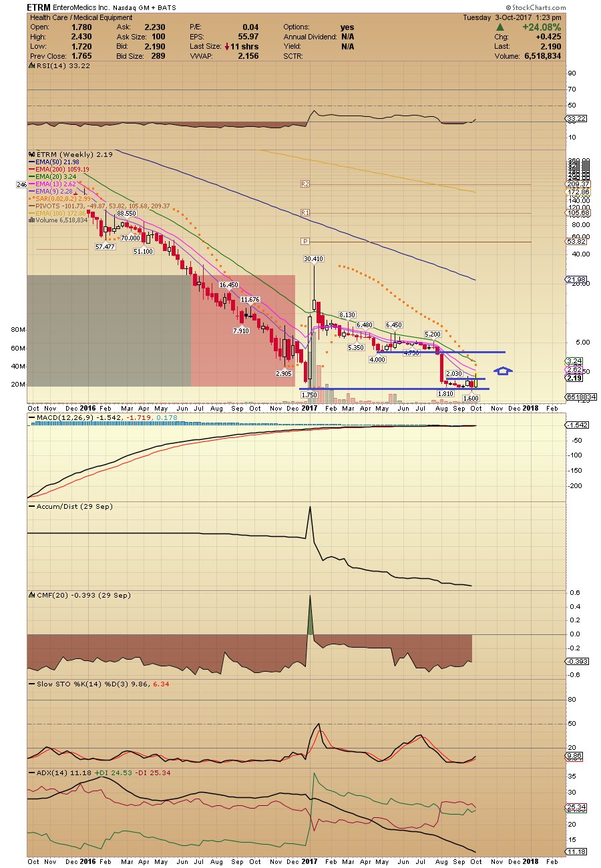Click the P pivot marker
This screenshot has height=868, width=601.
pyautogui.click(x=305, y=241)
